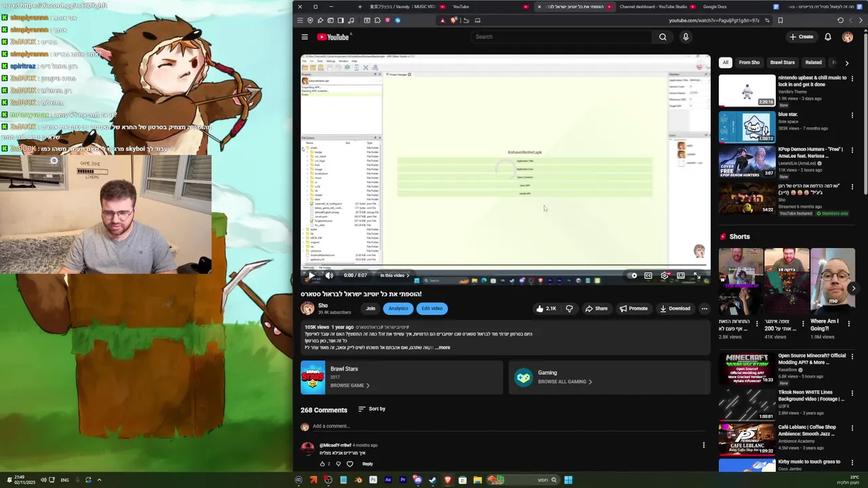Open options for the blue star video
The height and width of the screenshot is (488, 868).
[x=852, y=115]
